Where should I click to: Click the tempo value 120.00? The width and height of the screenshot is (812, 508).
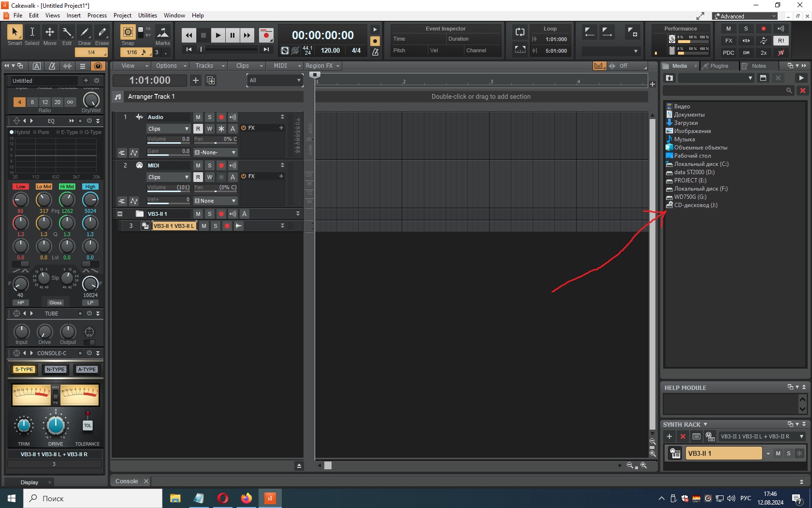coord(330,50)
